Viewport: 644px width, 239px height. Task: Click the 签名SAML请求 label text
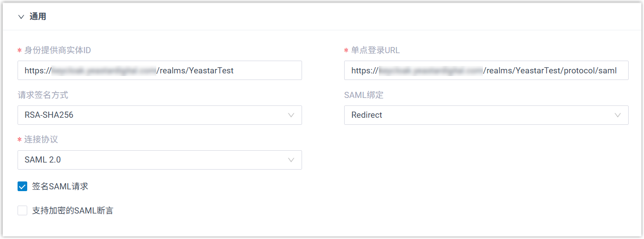[60, 187]
